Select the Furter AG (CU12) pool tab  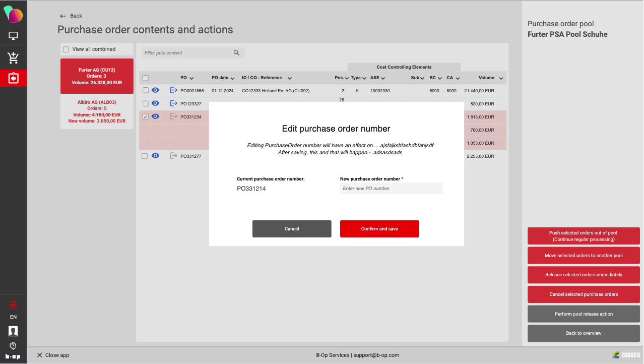(97, 76)
